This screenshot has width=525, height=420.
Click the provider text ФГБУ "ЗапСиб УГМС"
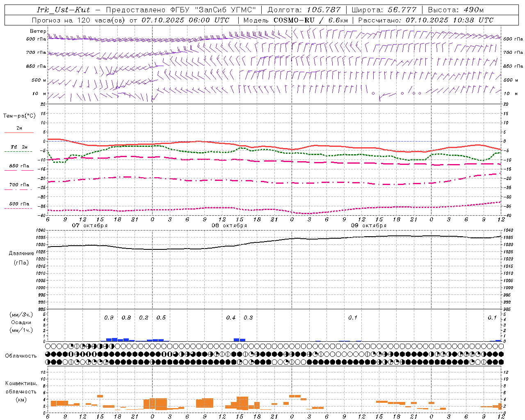pos(213,10)
